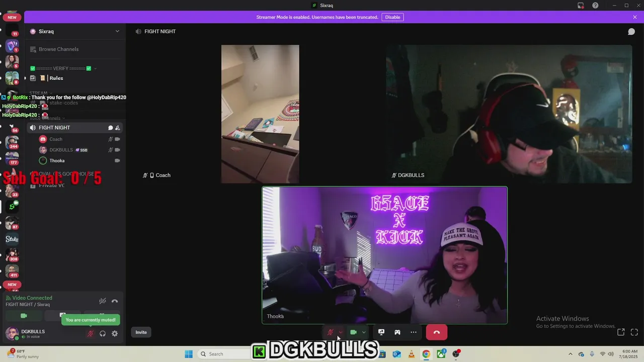
Task: Open Discord inbox icon in title bar
Action: coord(581,6)
